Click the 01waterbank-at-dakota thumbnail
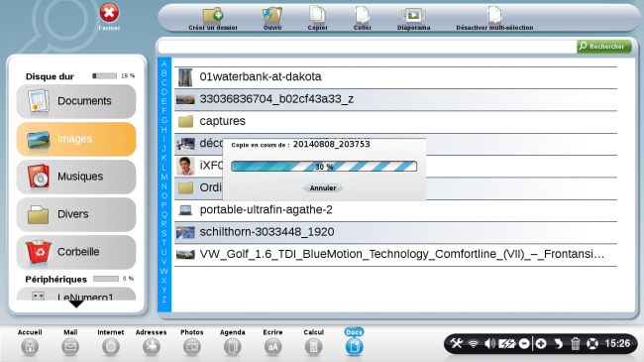Image resolution: width=644 pixels, height=362 pixels. click(x=185, y=77)
